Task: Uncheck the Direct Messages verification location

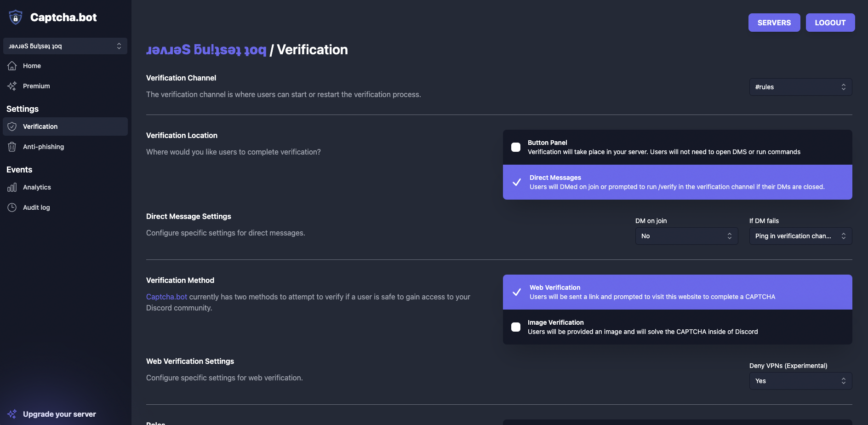Action: (517, 182)
